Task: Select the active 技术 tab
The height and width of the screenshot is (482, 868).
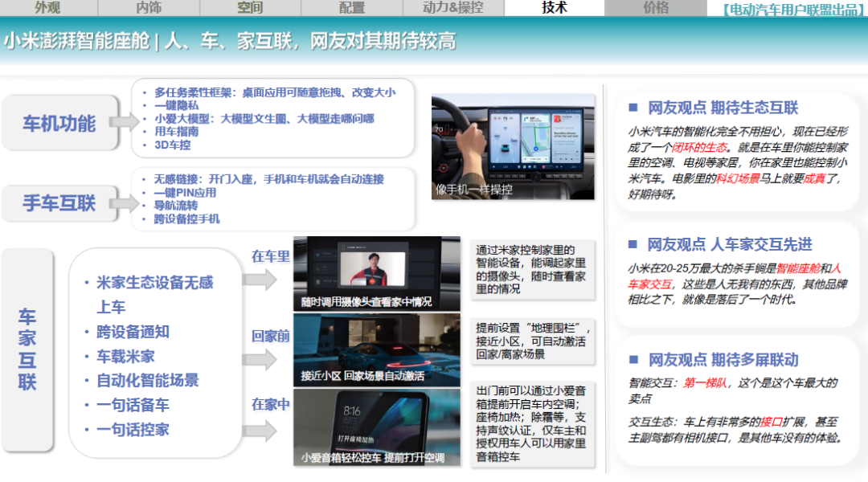Action: [554, 8]
